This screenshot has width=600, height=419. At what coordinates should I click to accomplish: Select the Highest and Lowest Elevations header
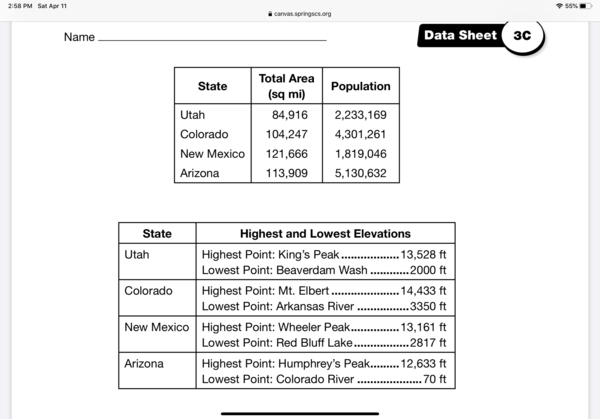click(325, 233)
